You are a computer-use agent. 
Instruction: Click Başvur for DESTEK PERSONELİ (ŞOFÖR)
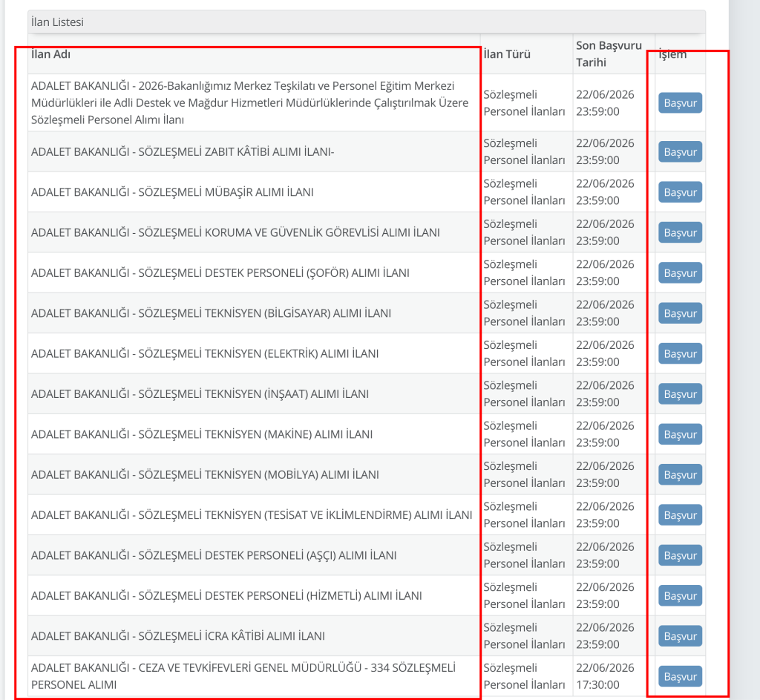[x=680, y=272]
